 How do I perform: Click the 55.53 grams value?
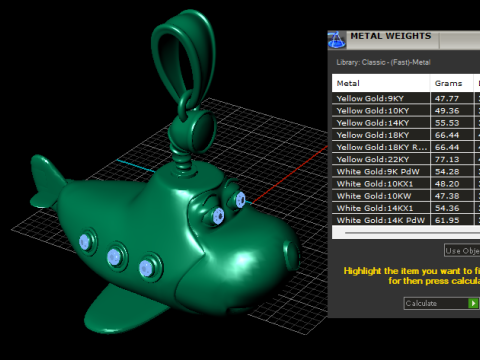point(447,123)
